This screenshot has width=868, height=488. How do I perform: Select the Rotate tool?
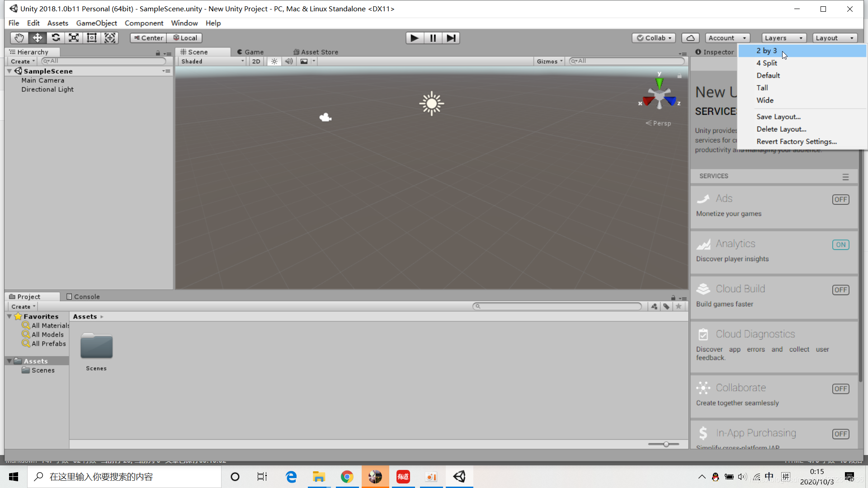coord(56,38)
